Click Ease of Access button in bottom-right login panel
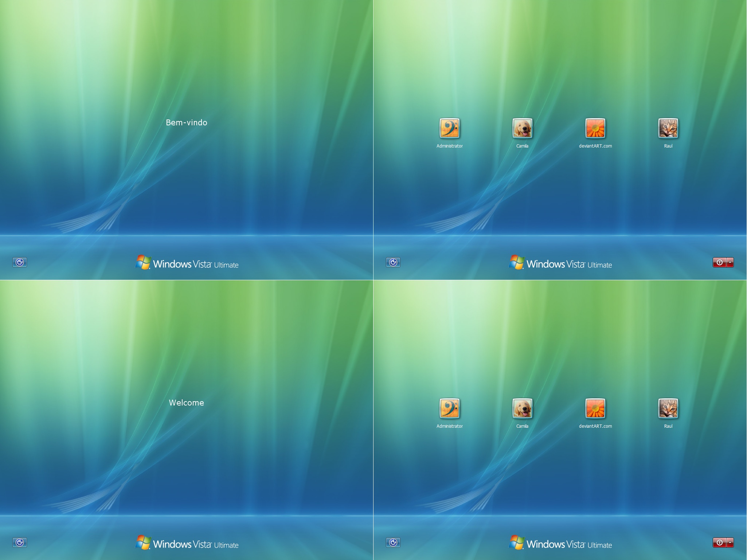The width and height of the screenshot is (747, 560). pos(393,543)
